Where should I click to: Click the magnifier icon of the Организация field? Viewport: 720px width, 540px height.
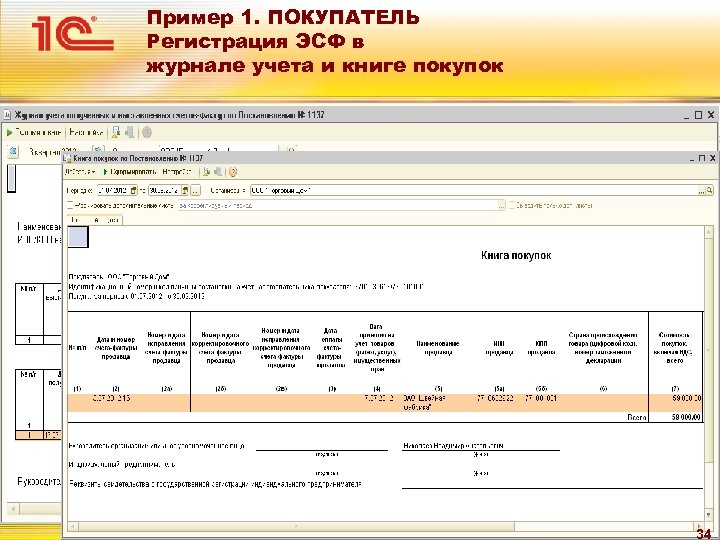[x=710, y=190]
